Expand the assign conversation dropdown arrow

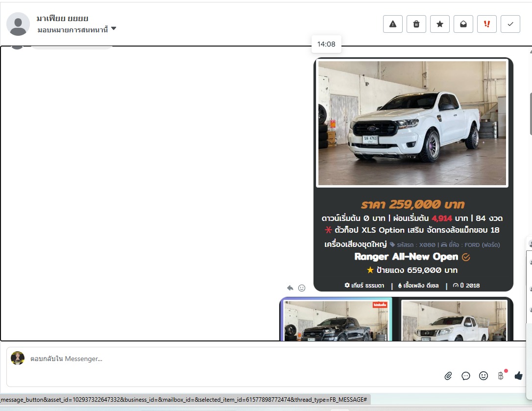coord(114,29)
